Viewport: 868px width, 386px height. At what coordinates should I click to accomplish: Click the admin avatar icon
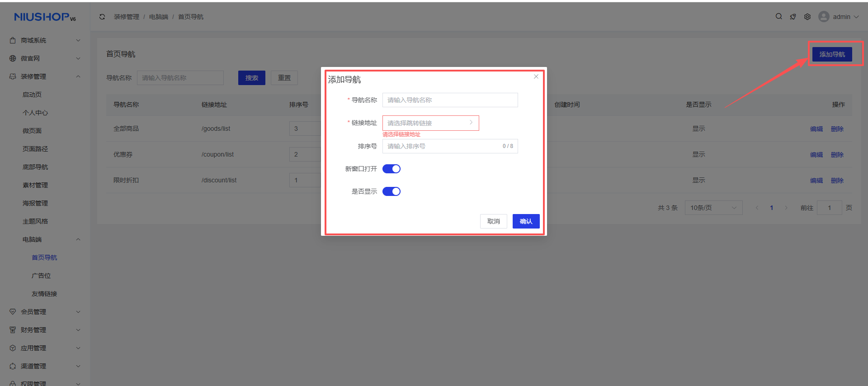click(824, 17)
